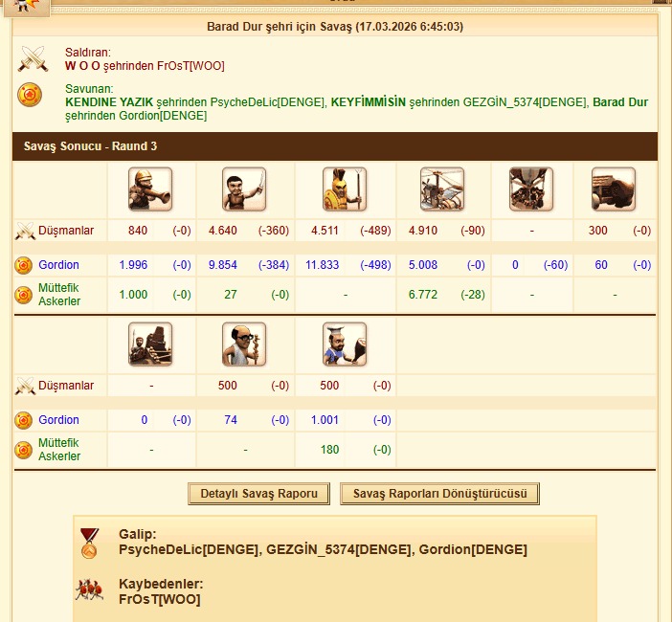Click the Gordion row in first table

click(335, 265)
